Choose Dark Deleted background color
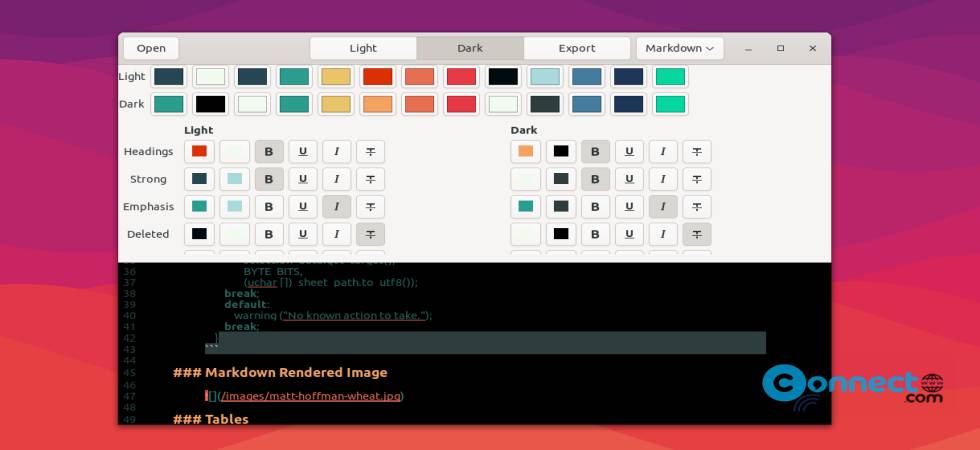980x450 pixels. [x=561, y=234]
